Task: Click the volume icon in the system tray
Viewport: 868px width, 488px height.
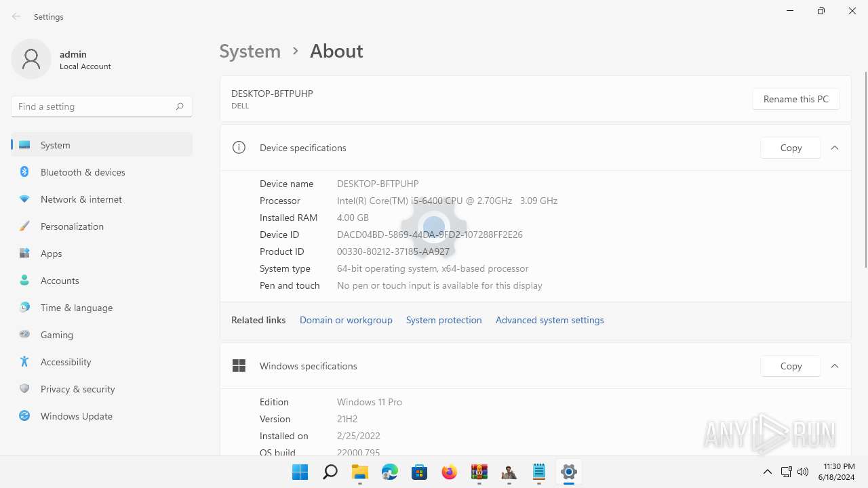Action: point(803,472)
